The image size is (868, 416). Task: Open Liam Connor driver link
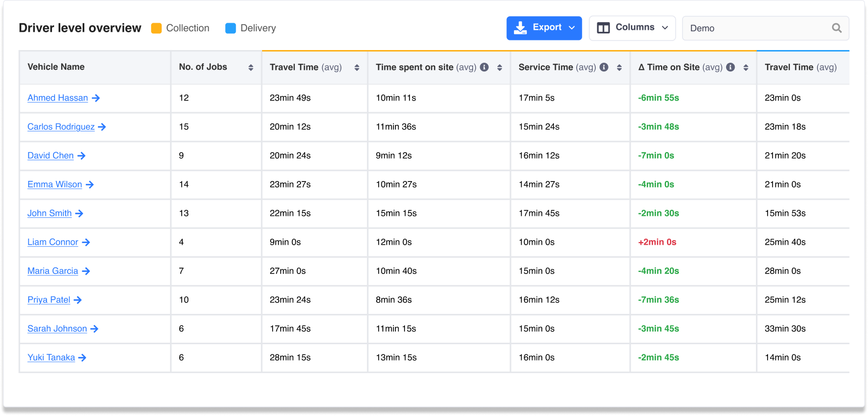(53, 242)
